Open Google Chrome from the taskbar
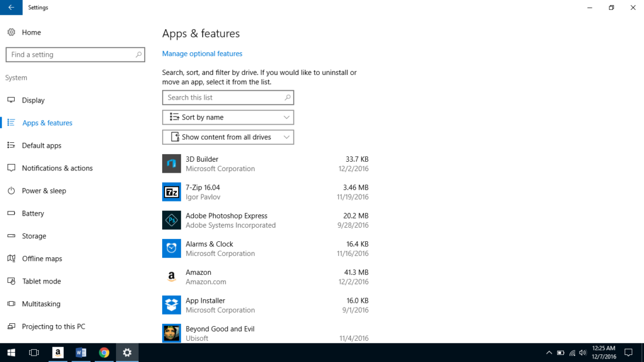644x362 pixels. (x=104, y=352)
